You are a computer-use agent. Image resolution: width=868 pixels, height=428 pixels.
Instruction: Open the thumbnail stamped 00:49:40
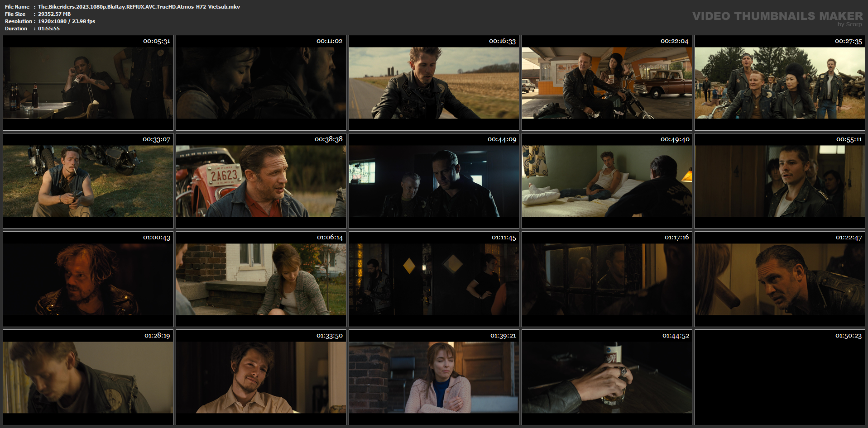point(607,181)
